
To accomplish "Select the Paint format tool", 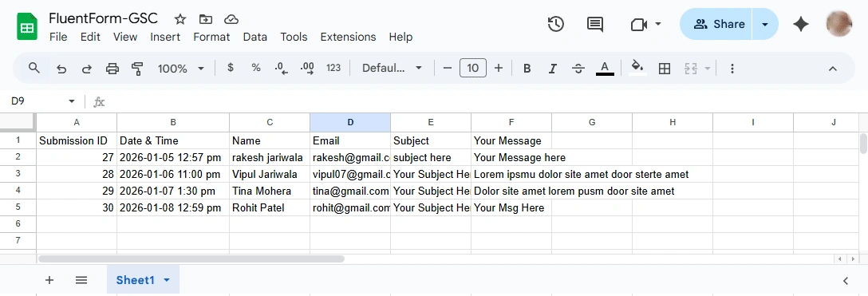I will click(137, 69).
